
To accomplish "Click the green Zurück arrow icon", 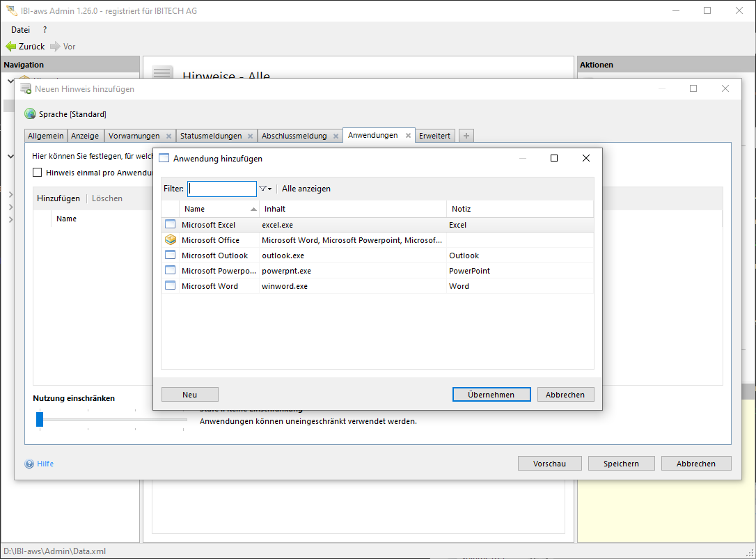I will [x=11, y=47].
